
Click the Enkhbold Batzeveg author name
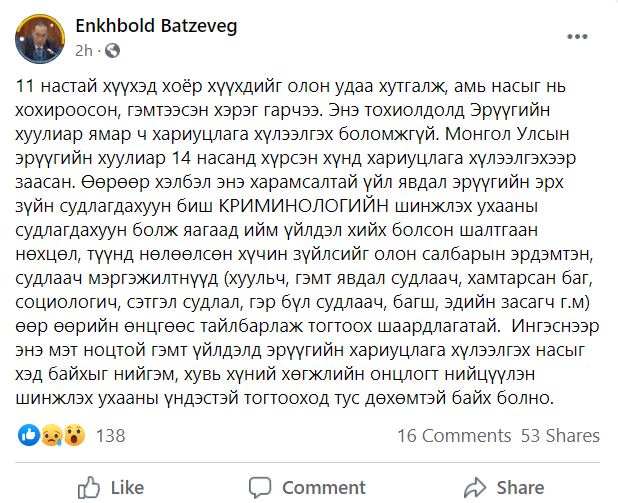[x=155, y=25]
